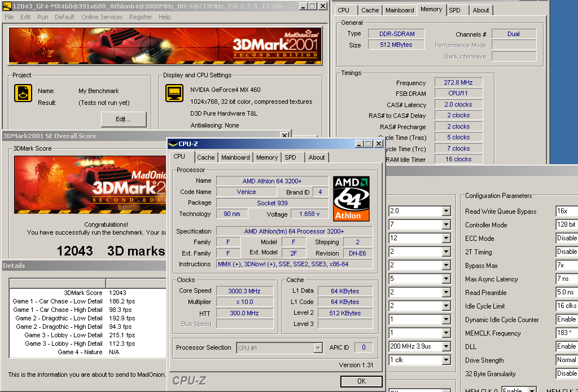Open the Max Async Latency 7 ns field
The image size is (578, 392).
[567, 279]
